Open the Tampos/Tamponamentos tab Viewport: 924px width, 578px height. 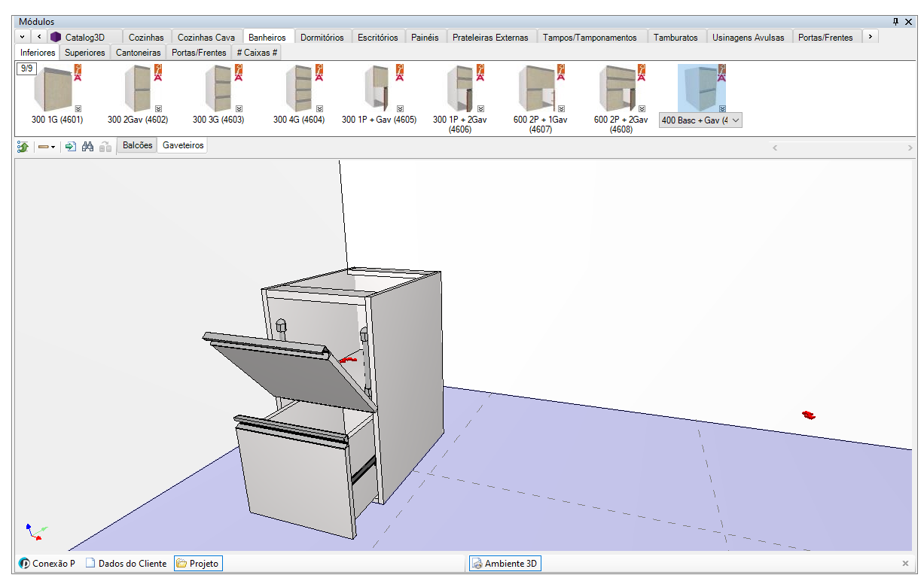(590, 37)
